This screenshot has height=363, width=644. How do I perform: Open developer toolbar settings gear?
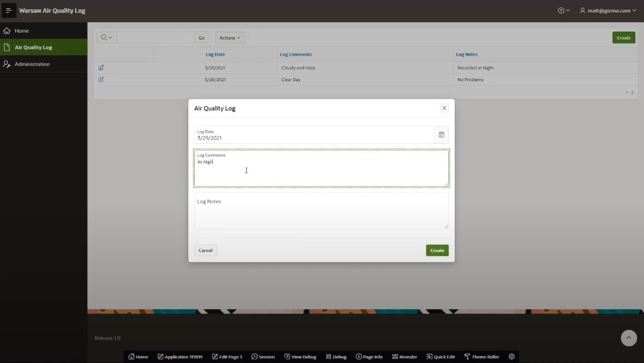[x=512, y=357]
